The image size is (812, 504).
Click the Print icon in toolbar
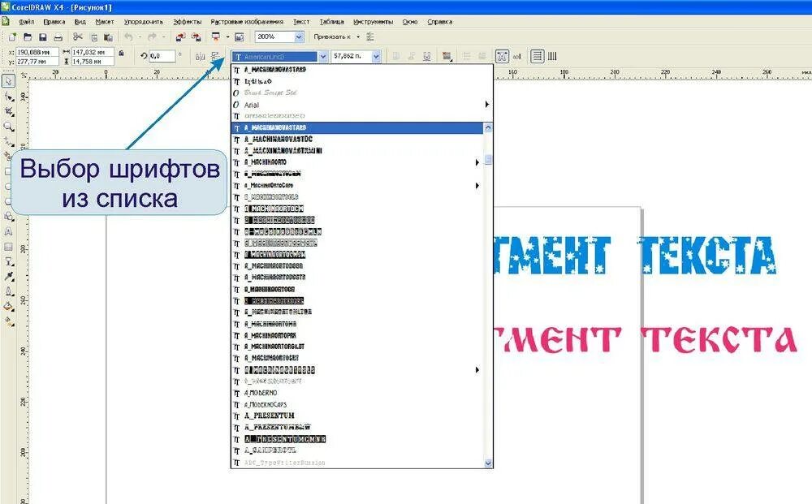[58, 37]
